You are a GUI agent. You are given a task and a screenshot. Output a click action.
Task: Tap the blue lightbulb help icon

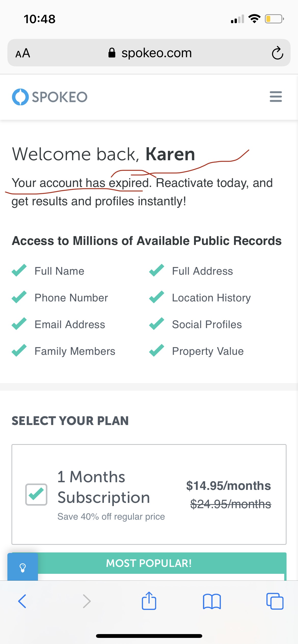(23, 567)
